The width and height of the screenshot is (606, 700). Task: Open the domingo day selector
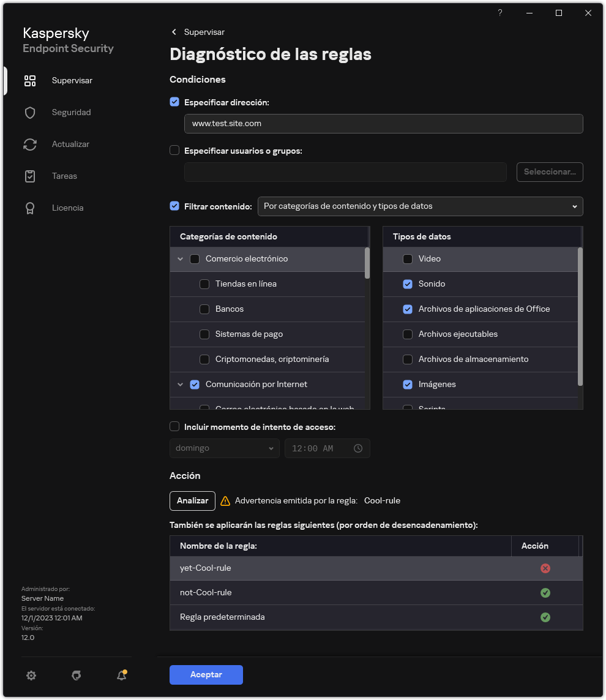(x=224, y=448)
